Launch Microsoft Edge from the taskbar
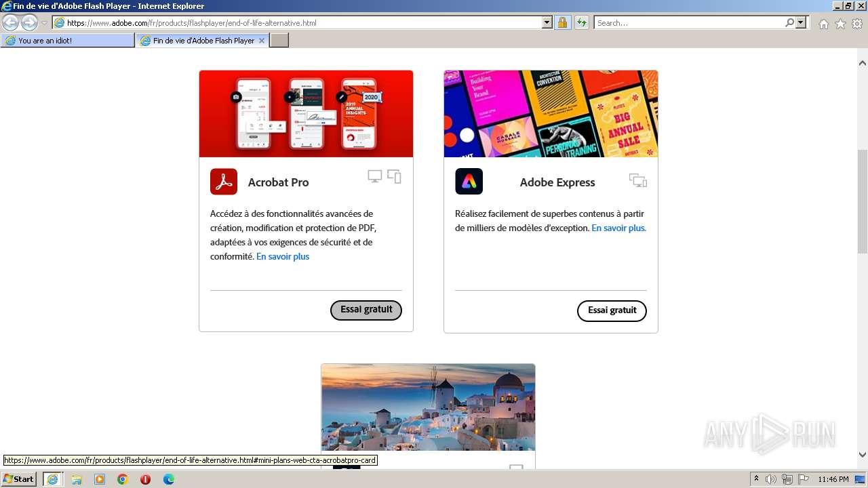 [x=169, y=479]
